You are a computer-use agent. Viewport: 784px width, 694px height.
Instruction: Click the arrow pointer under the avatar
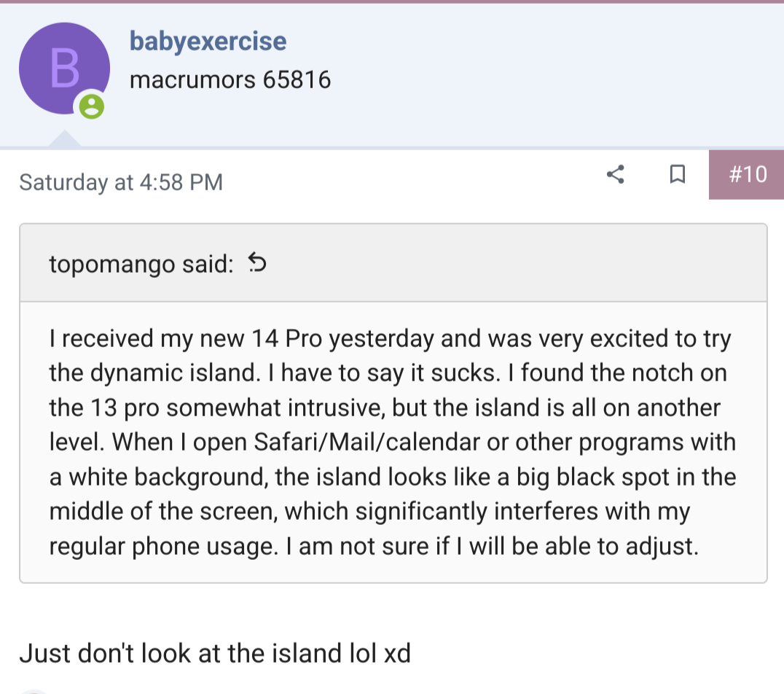tap(65, 140)
